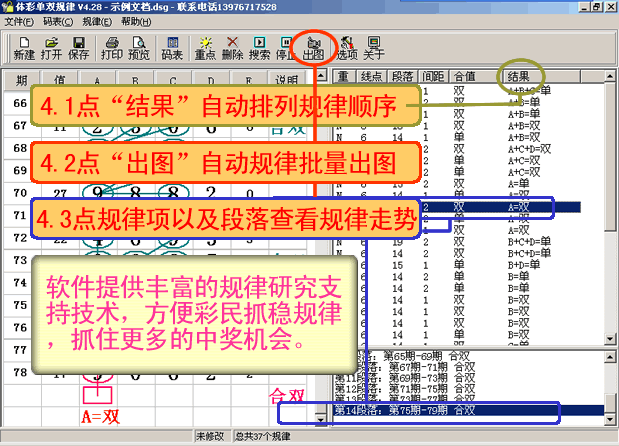Start rule search with 搜索 icon
Viewport: 619px width, 446px height.
pyautogui.click(x=259, y=48)
